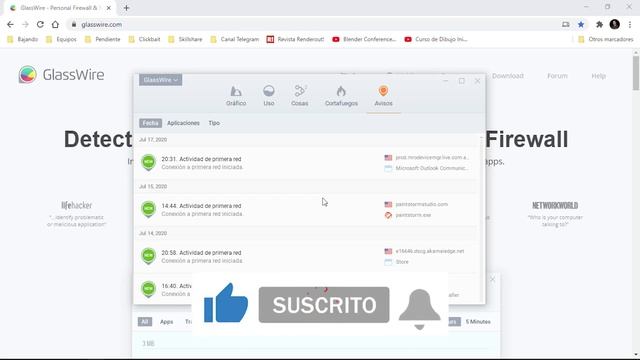Screen dimensions: 640x360
Task: Sort alerts by Aplicaciones
Action: coord(183,123)
